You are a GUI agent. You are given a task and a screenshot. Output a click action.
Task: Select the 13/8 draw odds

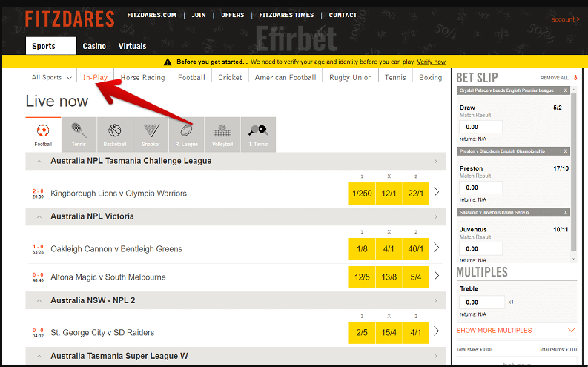389,277
